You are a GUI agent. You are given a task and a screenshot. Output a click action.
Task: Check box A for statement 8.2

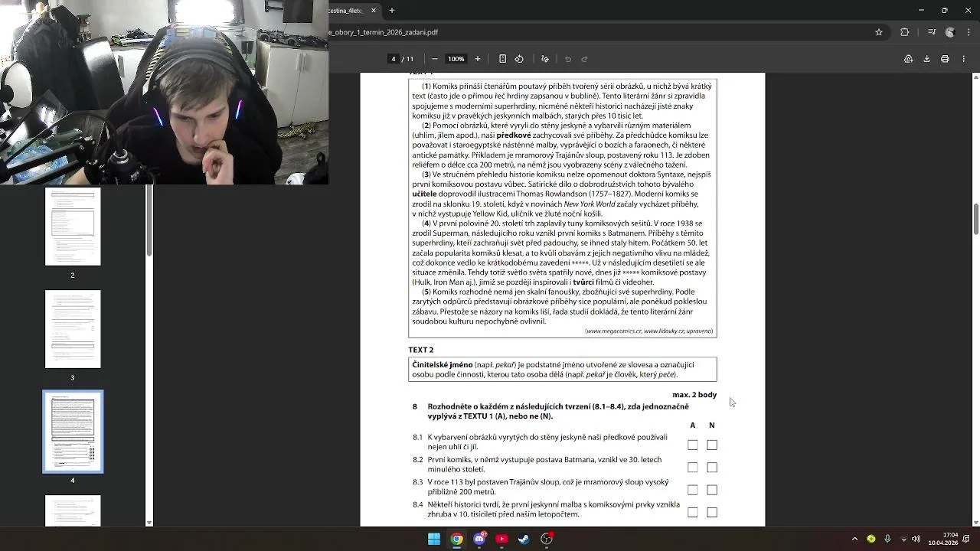coord(692,467)
